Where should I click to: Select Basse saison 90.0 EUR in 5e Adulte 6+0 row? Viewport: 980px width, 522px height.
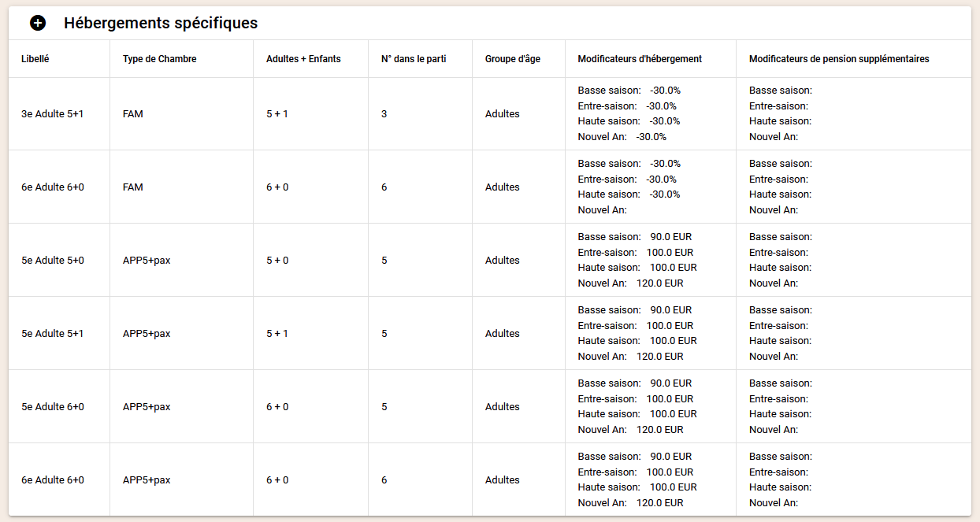635,383
